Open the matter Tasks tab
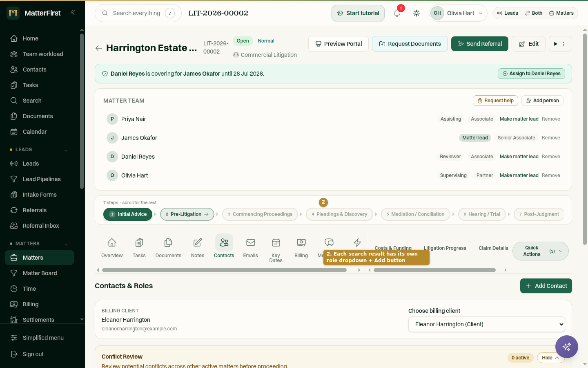Image resolution: width=588 pixels, height=368 pixels. [139, 248]
